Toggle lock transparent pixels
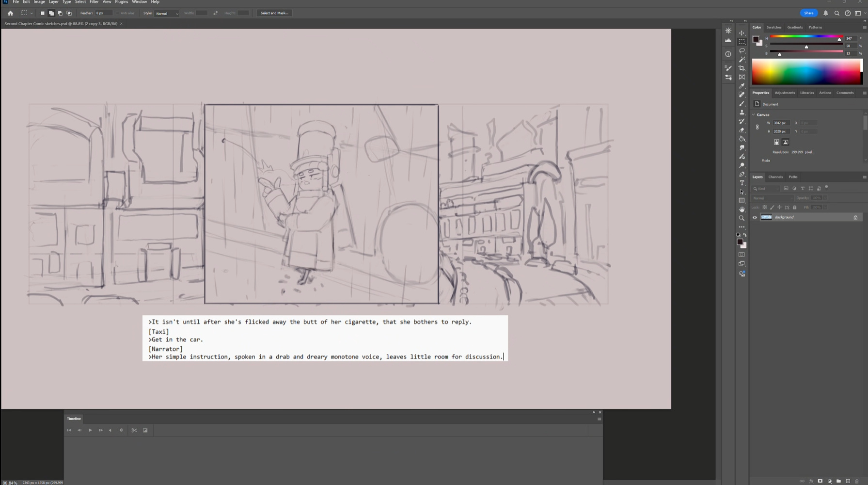868x485 pixels. 765,208
